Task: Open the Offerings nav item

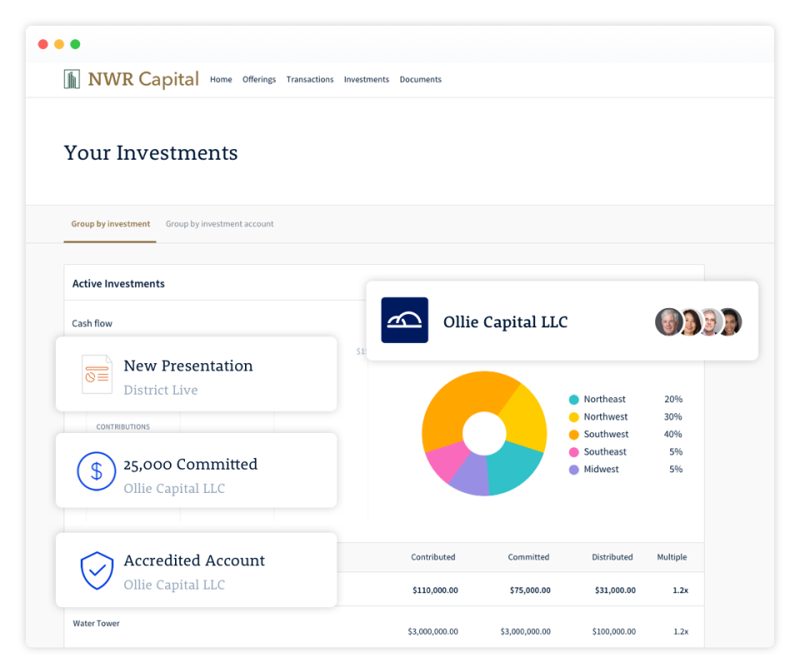Action: point(259,79)
